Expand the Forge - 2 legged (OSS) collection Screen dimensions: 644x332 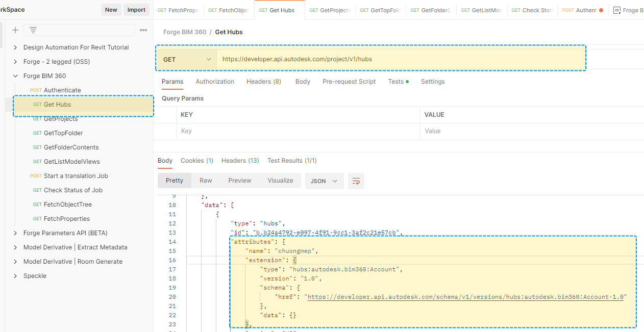click(15, 60)
